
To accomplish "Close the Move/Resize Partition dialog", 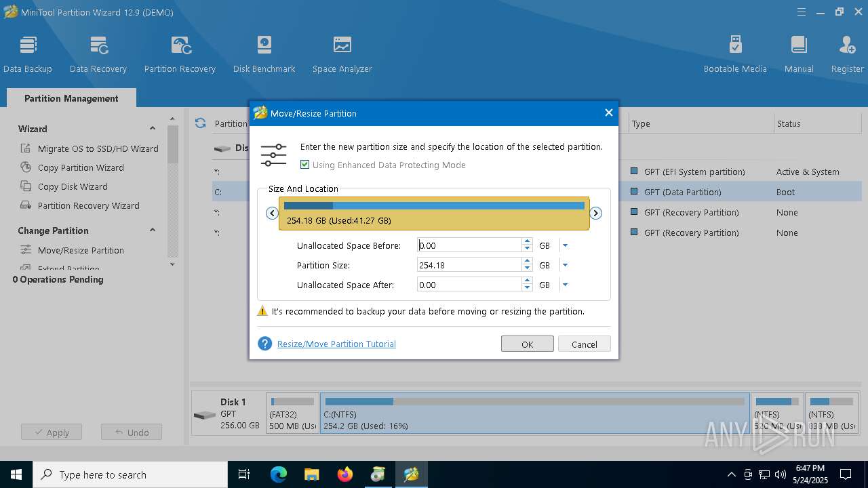I will point(608,113).
